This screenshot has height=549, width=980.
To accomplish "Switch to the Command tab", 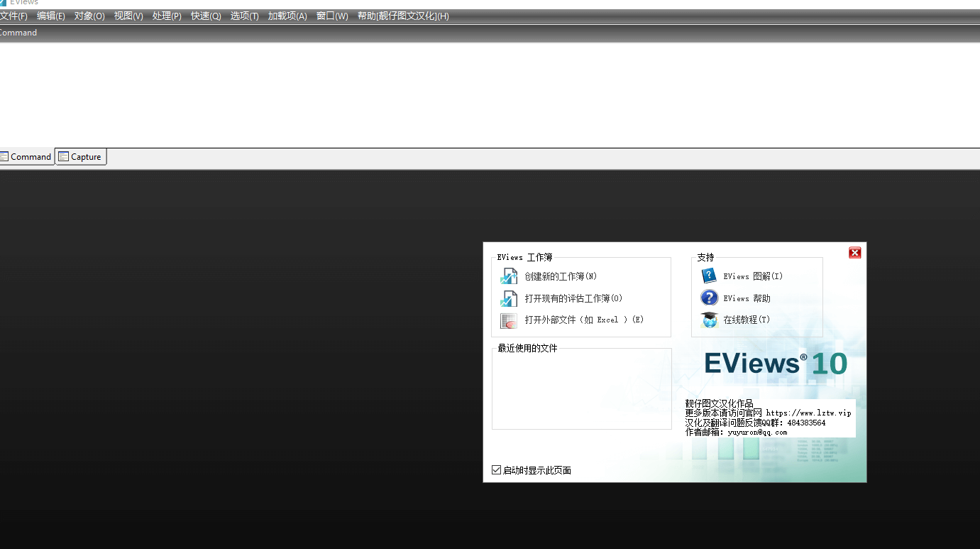I will coord(26,156).
